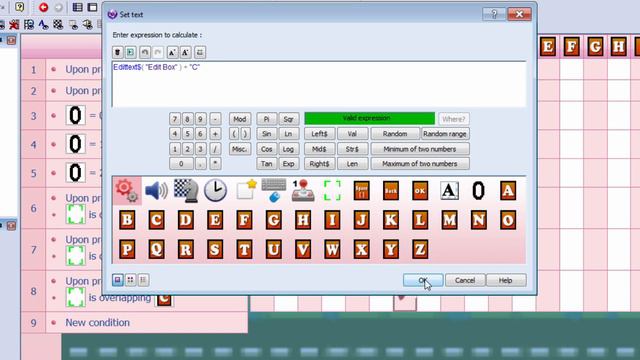Click the H object column header in event editor

tap(618, 47)
